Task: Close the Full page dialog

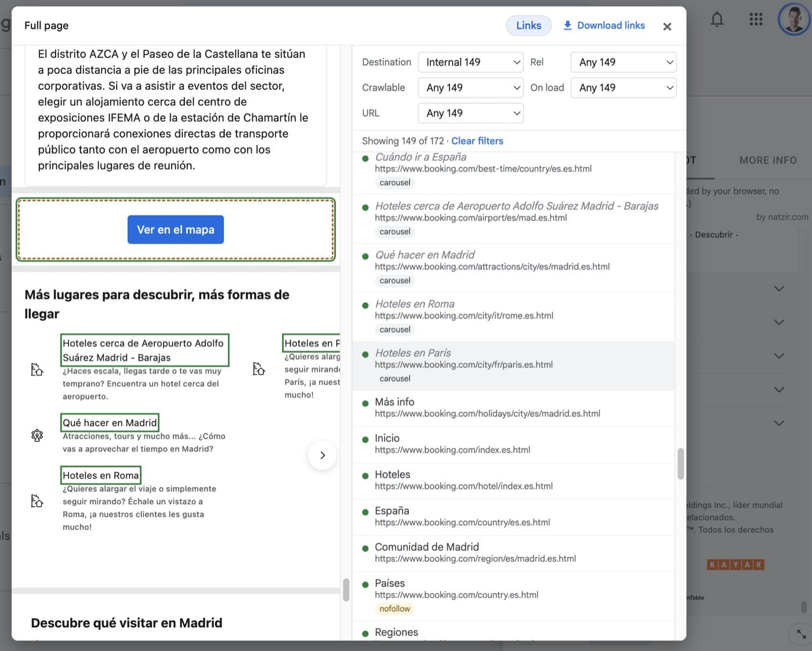Action: pyautogui.click(x=667, y=26)
